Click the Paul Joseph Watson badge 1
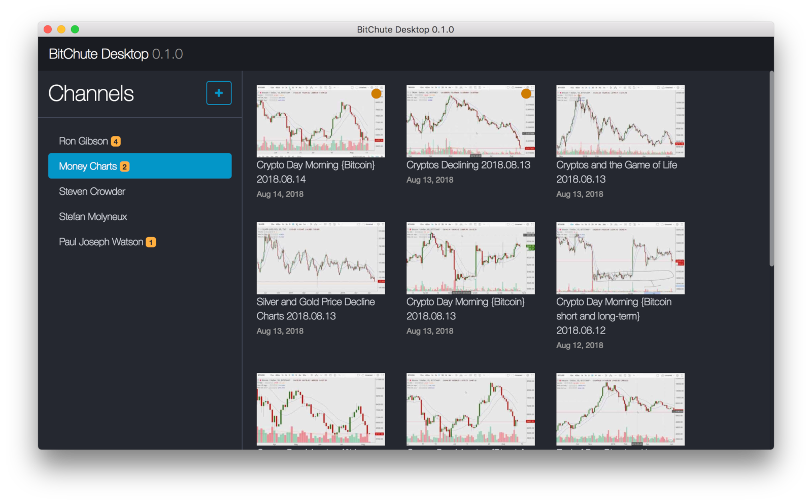The height and width of the screenshot is (504, 812). (x=151, y=243)
